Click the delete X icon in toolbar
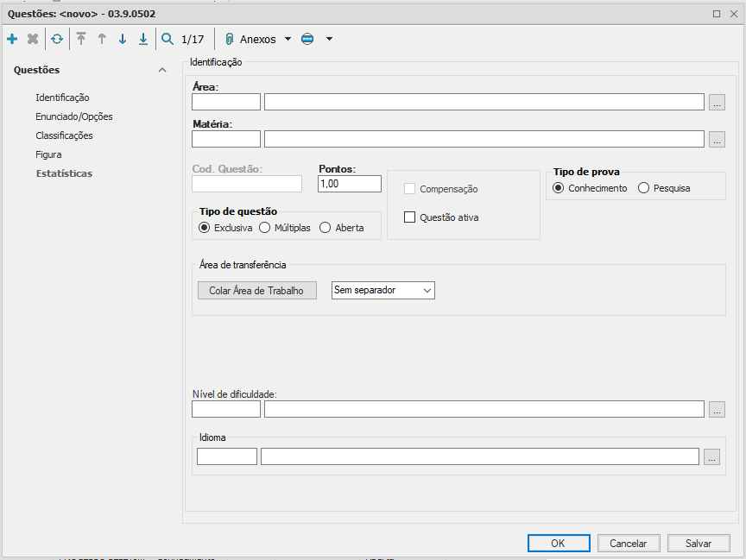Viewport: 746px width, 560px height. [x=33, y=39]
